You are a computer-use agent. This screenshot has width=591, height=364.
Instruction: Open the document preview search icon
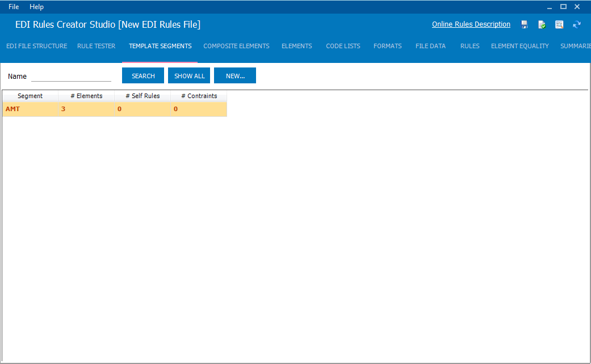tap(559, 24)
